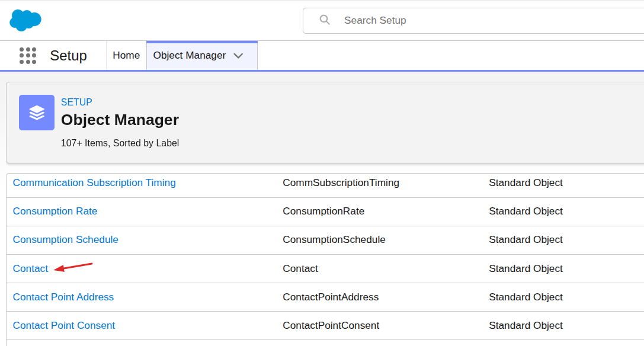Click the search magnifier icon
The image size is (644, 346).
[325, 20]
